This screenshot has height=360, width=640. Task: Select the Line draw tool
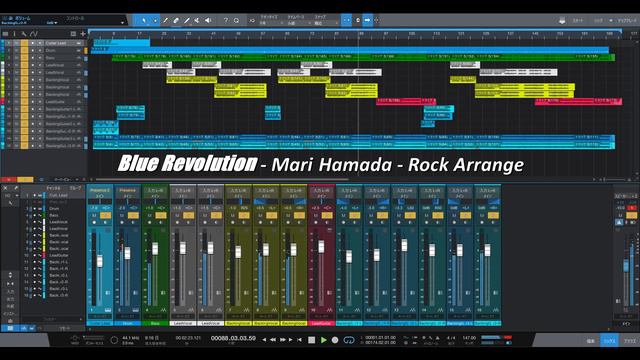pos(187,20)
